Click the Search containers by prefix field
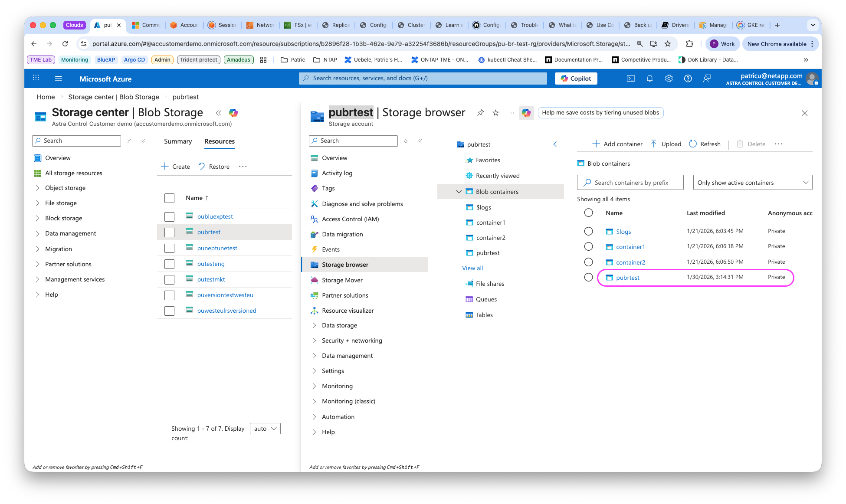The image size is (846, 504). click(630, 183)
